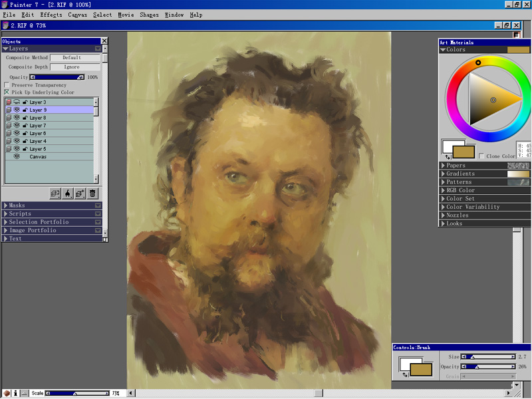Enable the Clone Color checkbox
The width and height of the screenshot is (532, 399).
tap(481, 156)
